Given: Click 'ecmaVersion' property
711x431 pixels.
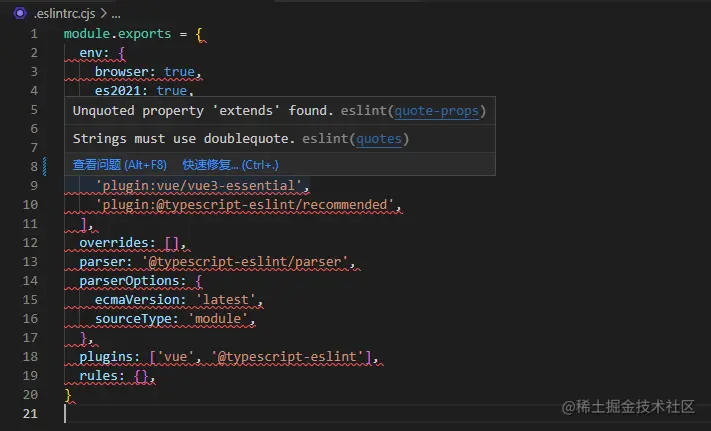Looking at the screenshot, I should click(137, 300).
